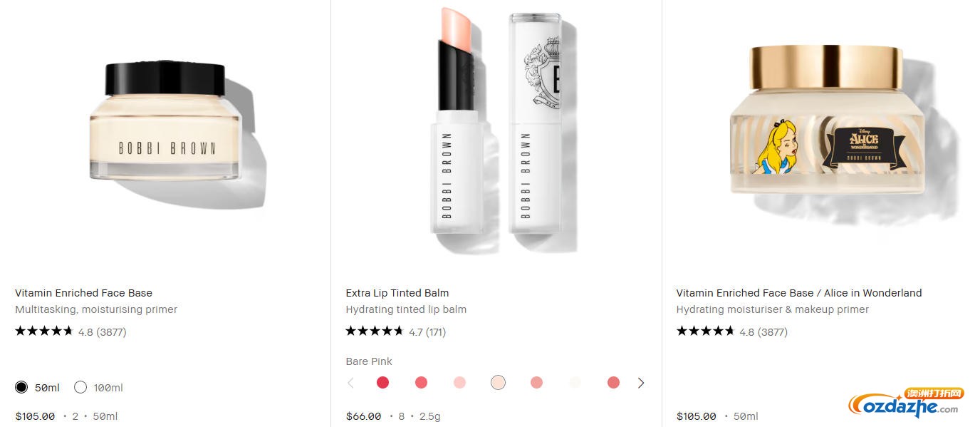Screen dimensions: 980x427
Task: Open star rating of Alice in Wonderland base
Action: coord(731,331)
